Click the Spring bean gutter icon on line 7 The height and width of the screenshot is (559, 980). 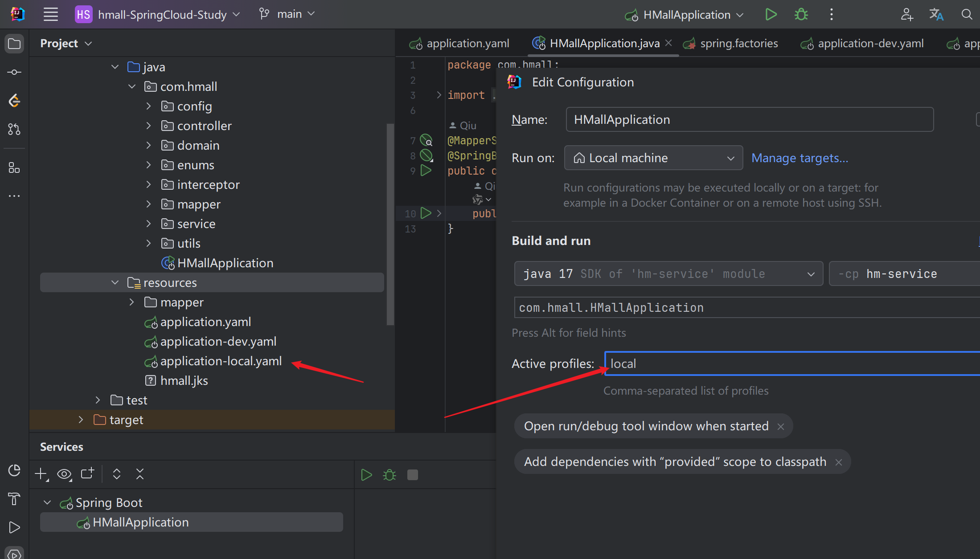point(426,140)
